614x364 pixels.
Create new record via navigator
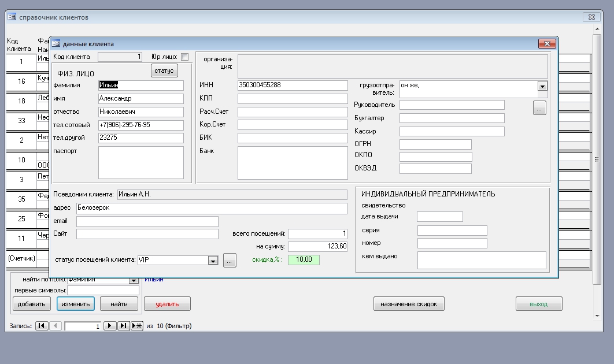pyautogui.click(x=137, y=326)
